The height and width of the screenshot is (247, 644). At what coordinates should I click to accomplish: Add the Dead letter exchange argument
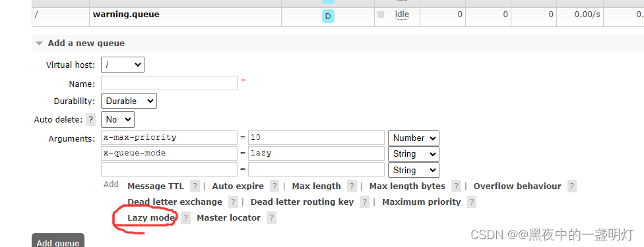(175, 202)
